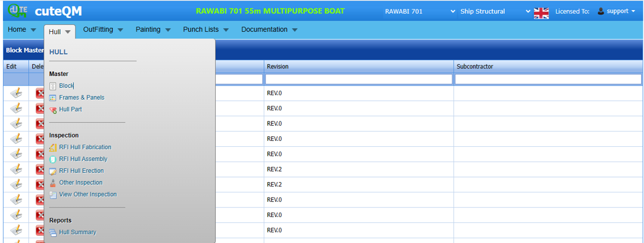Expand the OutFitting menu
The width and height of the screenshot is (644, 243).
[103, 29]
